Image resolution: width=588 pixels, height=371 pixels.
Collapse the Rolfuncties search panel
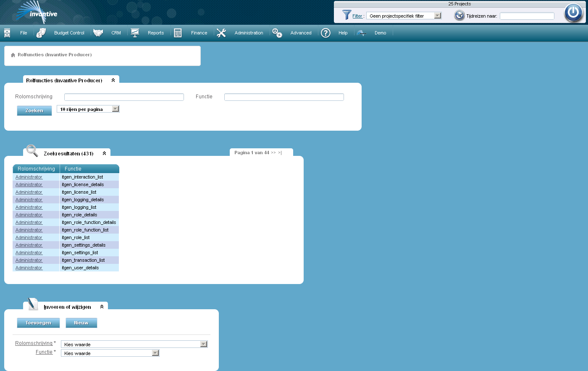(113, 80)
